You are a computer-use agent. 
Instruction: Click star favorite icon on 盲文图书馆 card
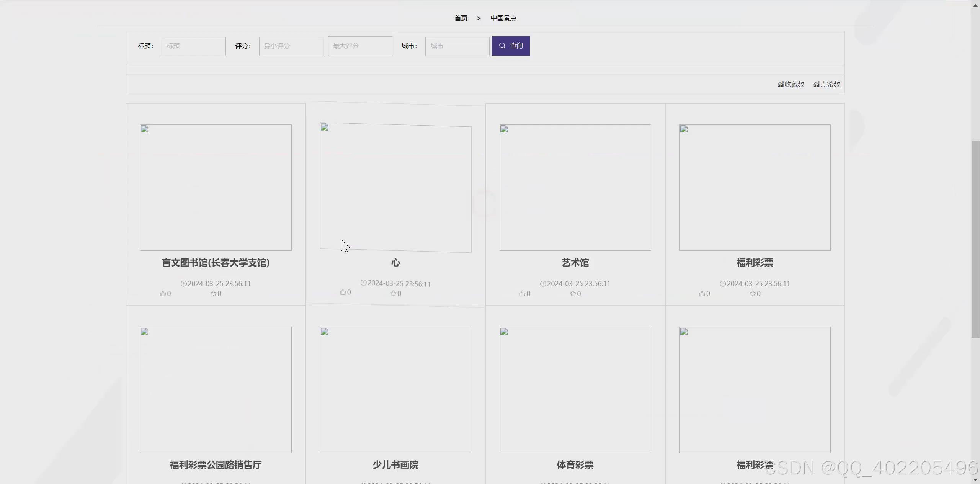coord(213,294)
